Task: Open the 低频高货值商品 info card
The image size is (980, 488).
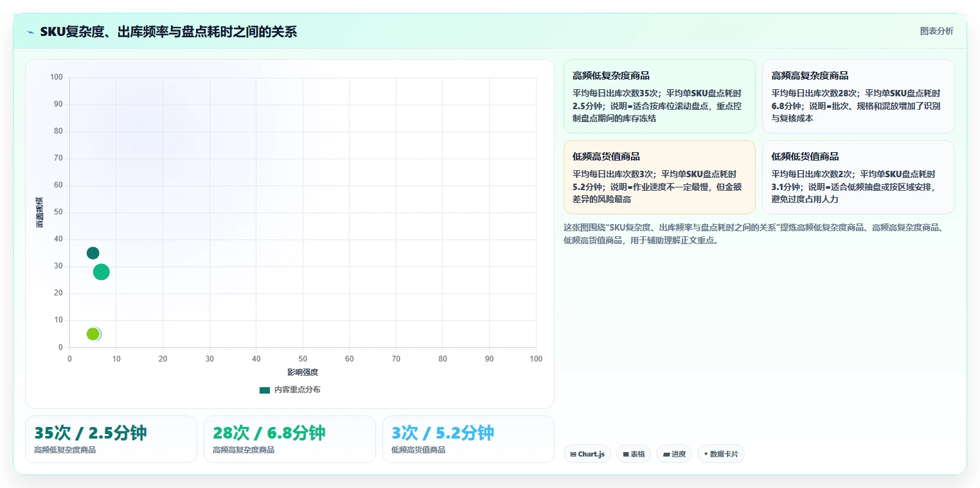Action: 659,177
